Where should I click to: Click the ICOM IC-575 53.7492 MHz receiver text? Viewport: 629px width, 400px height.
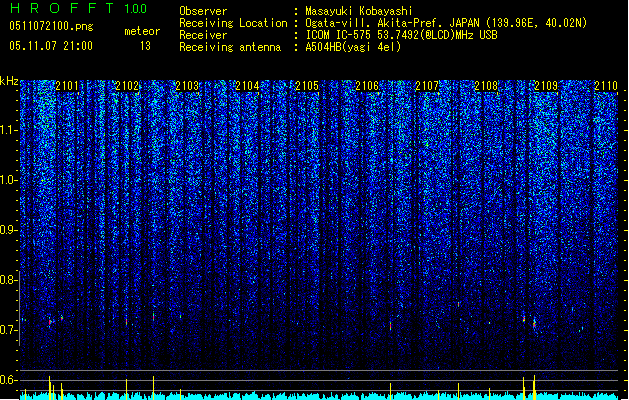point(401,35)
